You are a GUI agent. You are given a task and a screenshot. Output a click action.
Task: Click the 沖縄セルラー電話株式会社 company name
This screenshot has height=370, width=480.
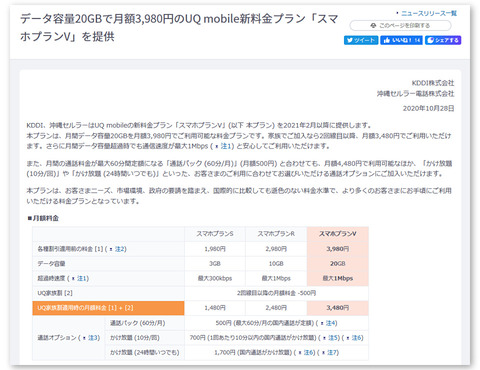click(x=416, y=94)
